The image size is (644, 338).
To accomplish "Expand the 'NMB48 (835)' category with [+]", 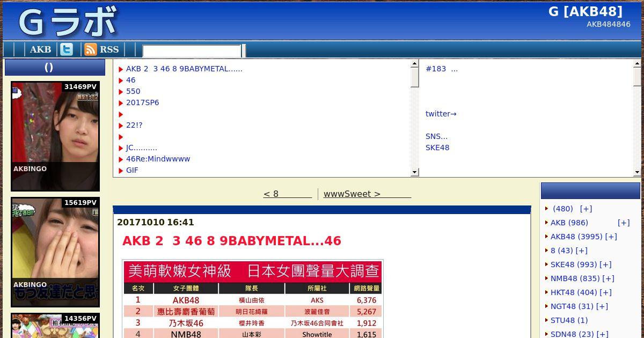I will 608,278.
